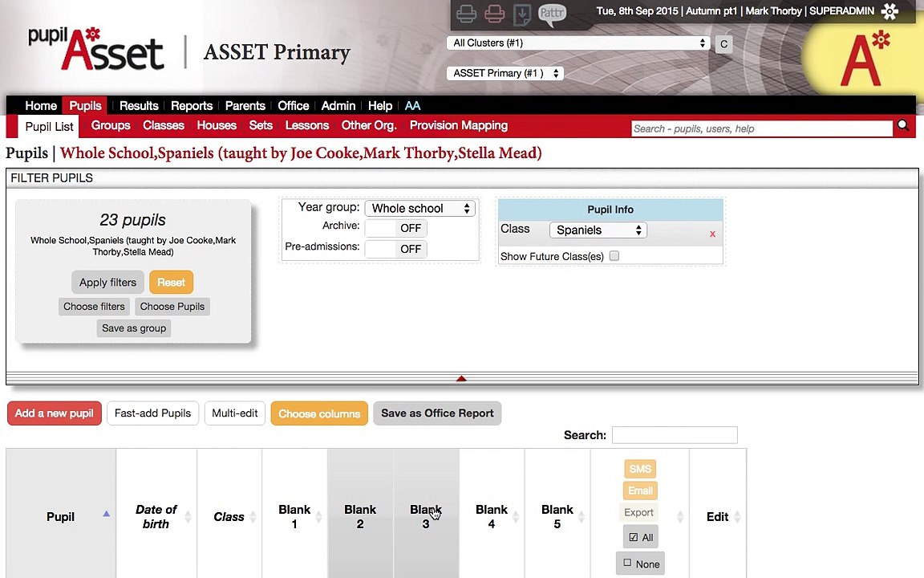Check Show Future Class(es) box

[614, 256]
